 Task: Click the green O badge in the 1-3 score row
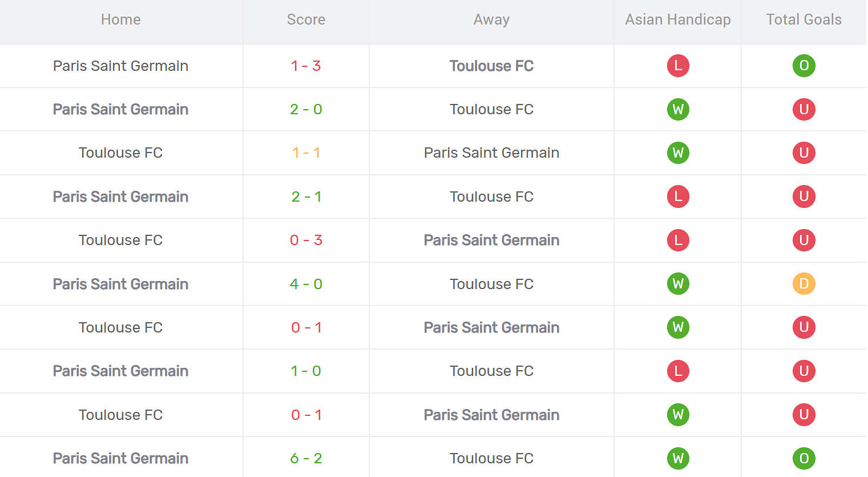coord(804,66)
